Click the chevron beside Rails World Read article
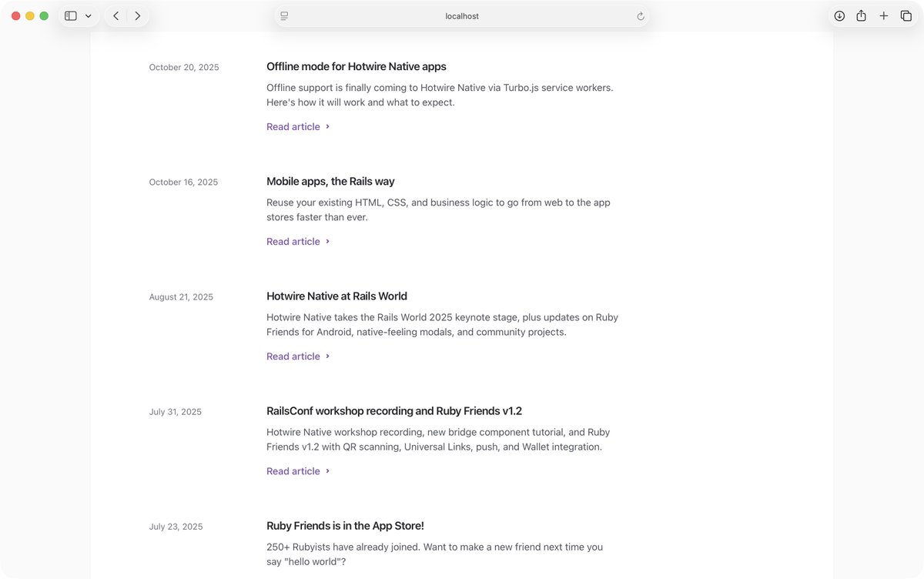The height and width of the screenshot is (579, 924). click(327, 356)
